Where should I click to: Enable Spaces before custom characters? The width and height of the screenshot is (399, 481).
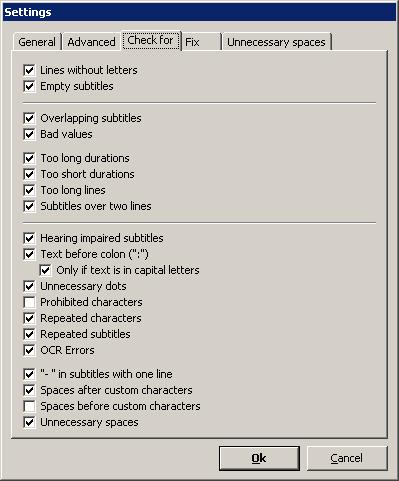point(29,406)
